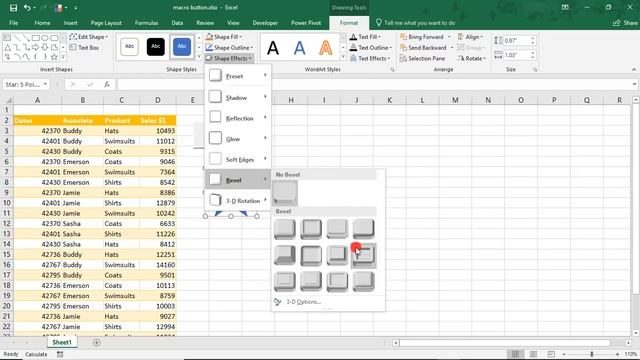Open Glow submenu in Shape Effects
The height and width of the screenshot is (360, 640).
pyautogui.click(x=238, y=139)
